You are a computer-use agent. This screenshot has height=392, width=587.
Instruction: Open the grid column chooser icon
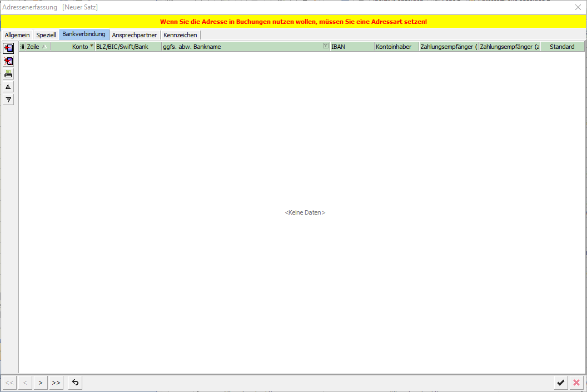[x=22, y=47]
